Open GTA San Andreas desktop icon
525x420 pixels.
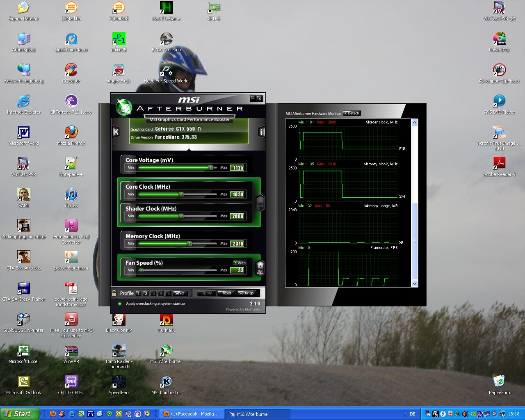pyautogui.click(x=23, y=260)
